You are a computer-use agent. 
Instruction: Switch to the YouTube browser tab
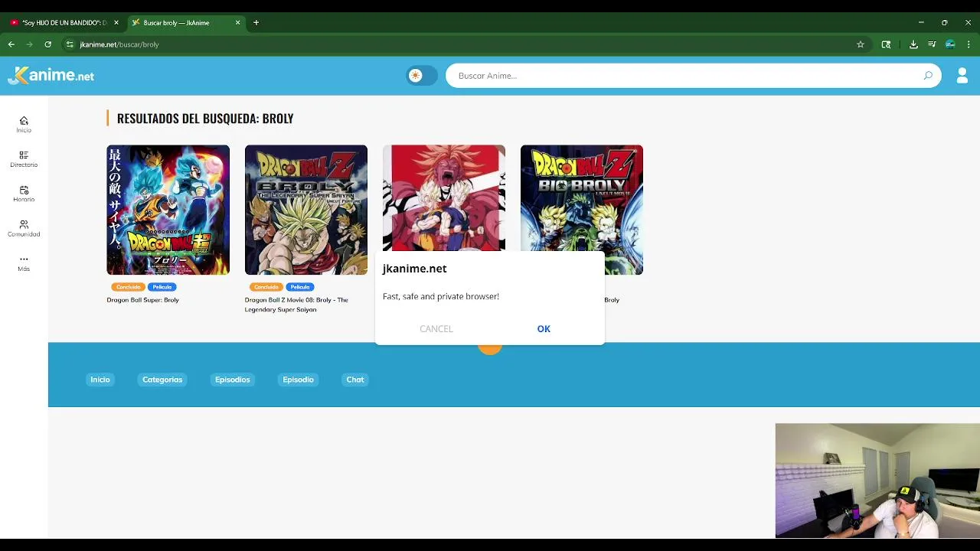(63, 23)
